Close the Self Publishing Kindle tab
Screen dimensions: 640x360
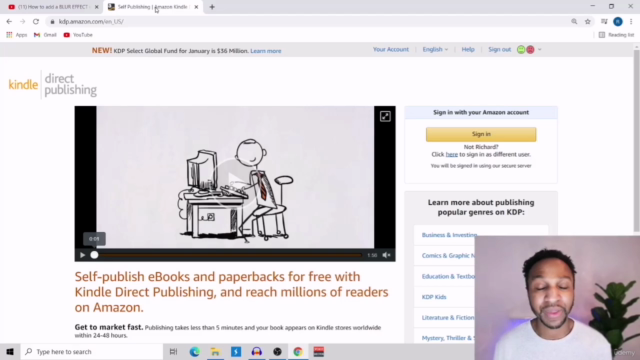point(196,7)
